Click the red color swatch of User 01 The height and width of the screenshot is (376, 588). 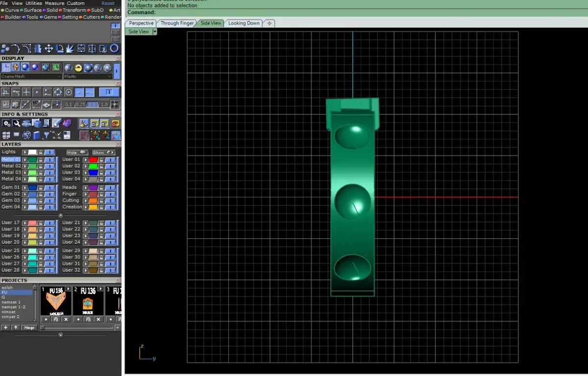pos(93,160)
